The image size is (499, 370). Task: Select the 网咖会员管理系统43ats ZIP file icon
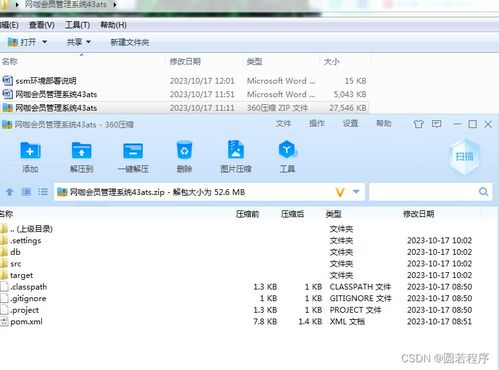[7, 108]
